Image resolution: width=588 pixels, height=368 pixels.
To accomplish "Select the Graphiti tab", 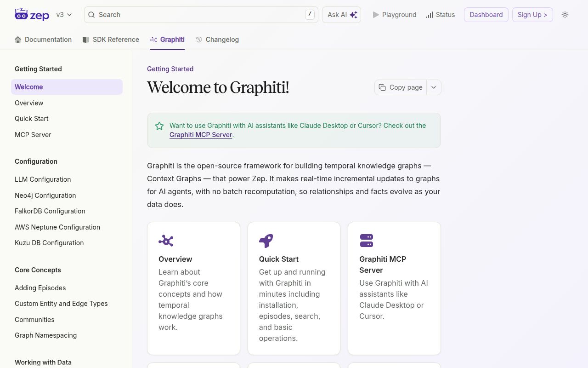I will coord(167,40).
